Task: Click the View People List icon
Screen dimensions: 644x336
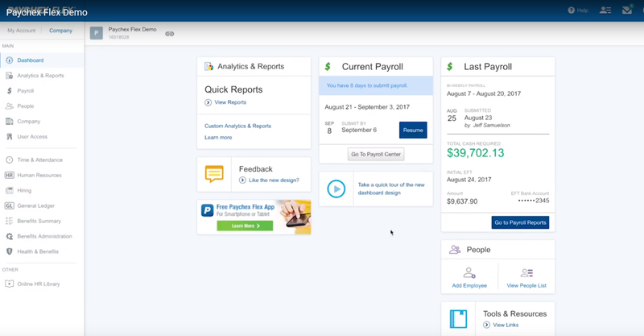Action: click(x=526, y=272)
